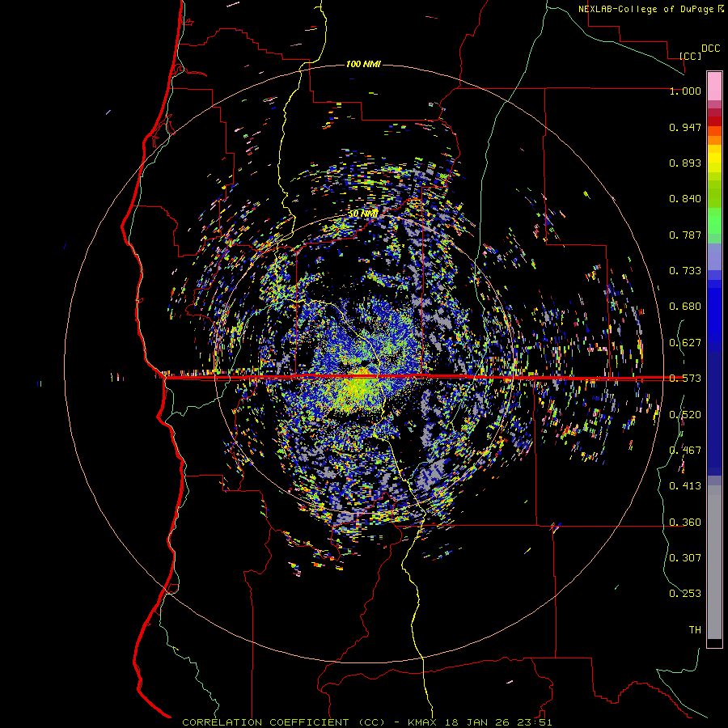The height and width of the screenshot is (728, 728).
Task: Click the 0.467 scale value
Action: click(685, 451)
